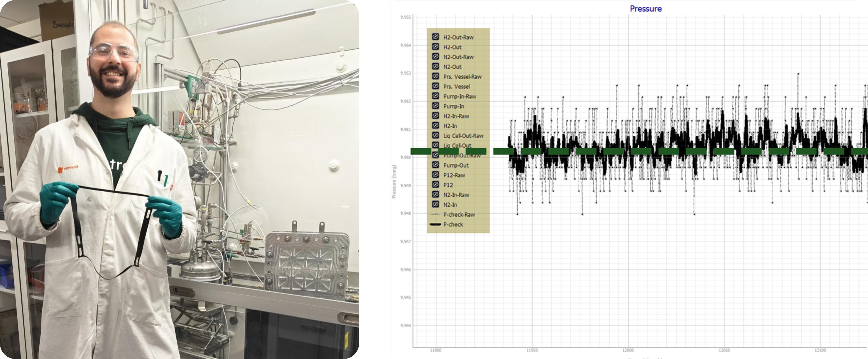Click the thick black P-check line swatch
This screenshot has width=868, height=359.
pyautogui.click(x=435, y=224)
